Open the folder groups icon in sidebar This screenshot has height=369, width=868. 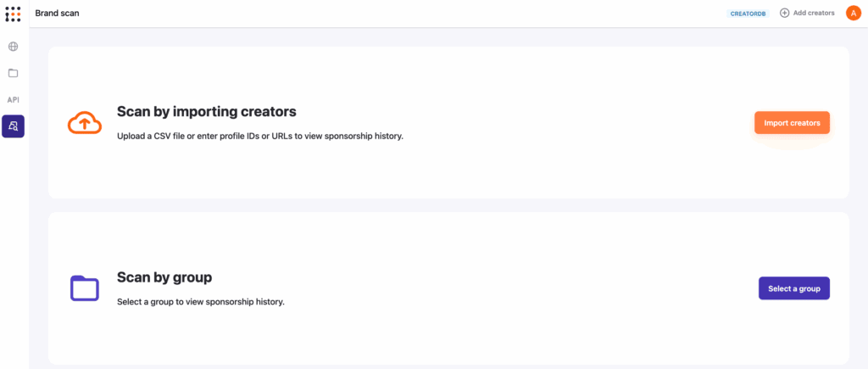[x=13, y=73]
